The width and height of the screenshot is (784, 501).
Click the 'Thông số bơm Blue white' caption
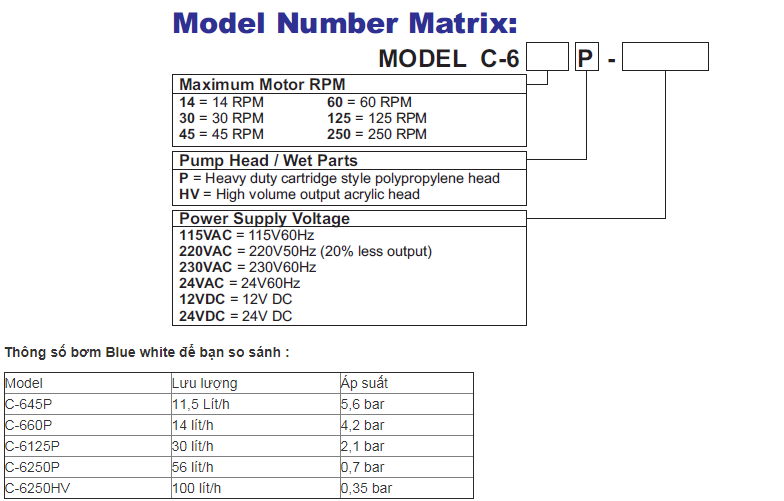point(147,352)
